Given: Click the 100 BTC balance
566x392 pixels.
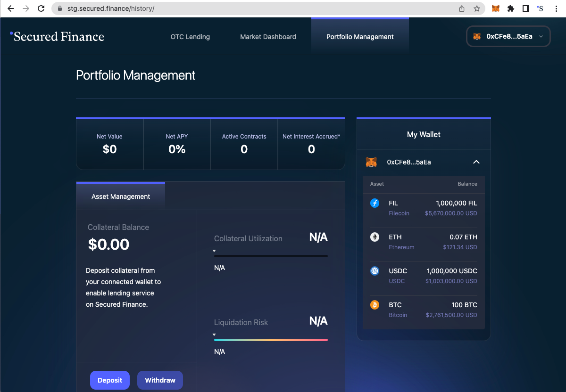Looking at the screenshot, I should pos(464,305).
